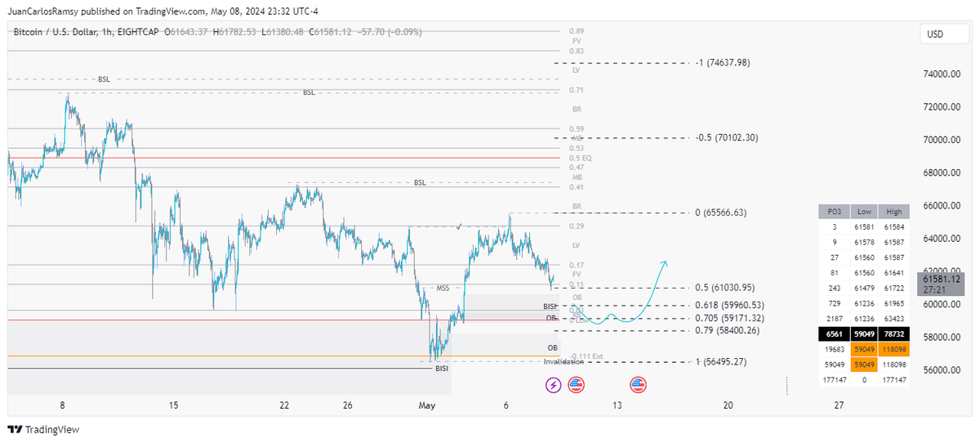Select the 0.79 (58400.26) fib level label
980x443 pixels.
727,330
